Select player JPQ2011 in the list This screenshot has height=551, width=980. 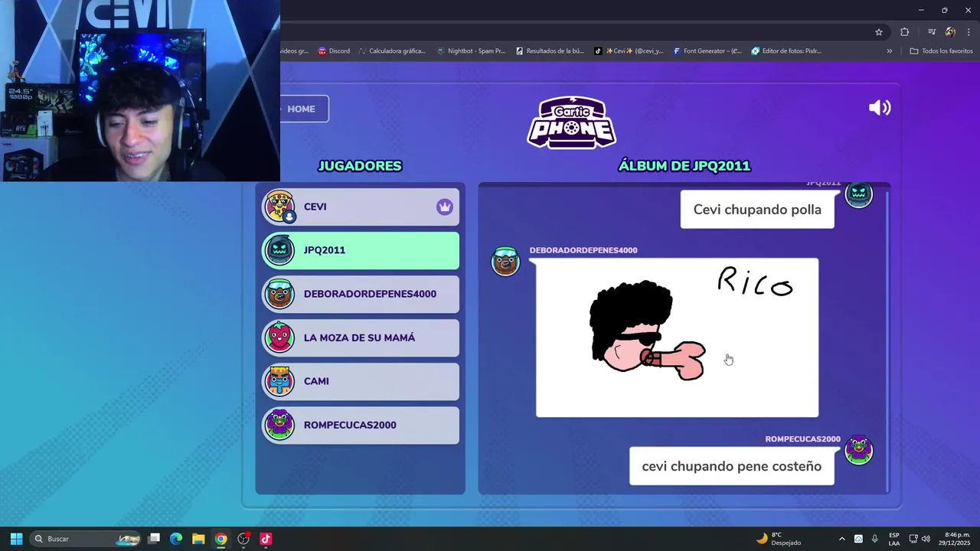pyautogui.click(x=361, y=250)
